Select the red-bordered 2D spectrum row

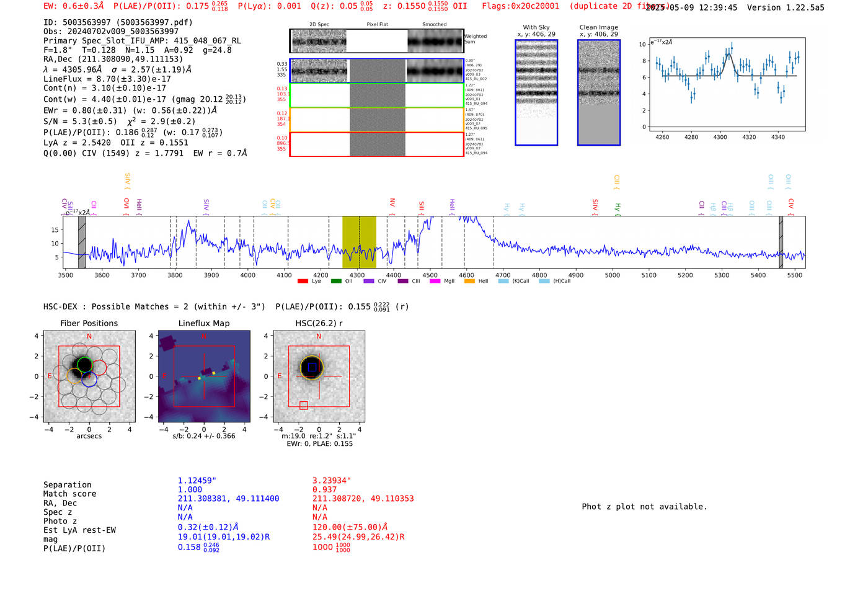(377, 144)
